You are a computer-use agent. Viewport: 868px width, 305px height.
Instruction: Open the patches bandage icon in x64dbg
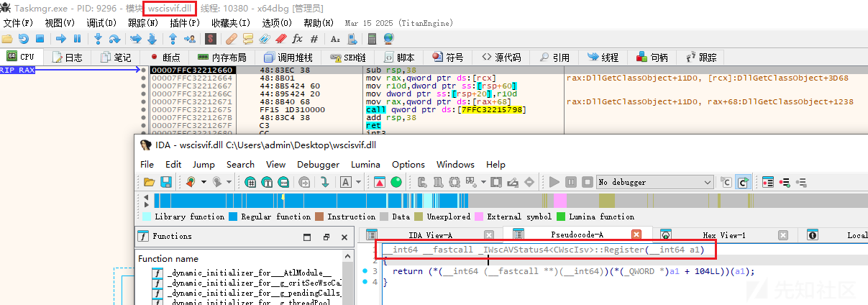tap(232, 39)
